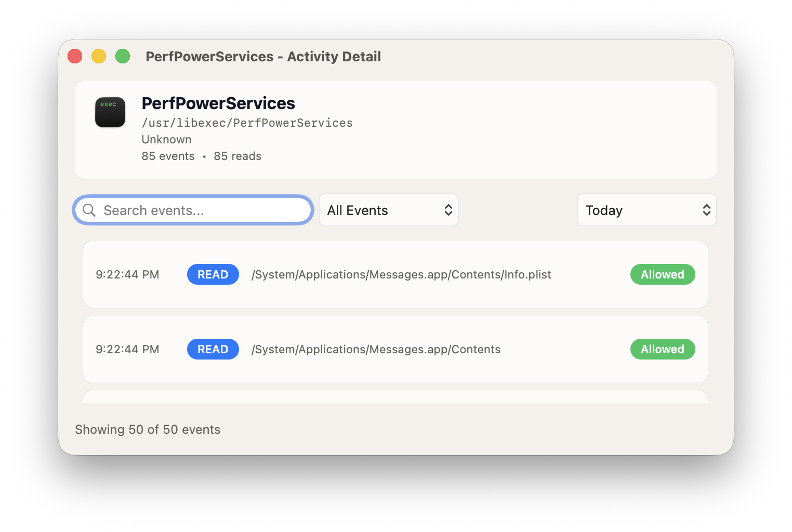Click the 85 events count label
The image size is (792, 532).
168,156
